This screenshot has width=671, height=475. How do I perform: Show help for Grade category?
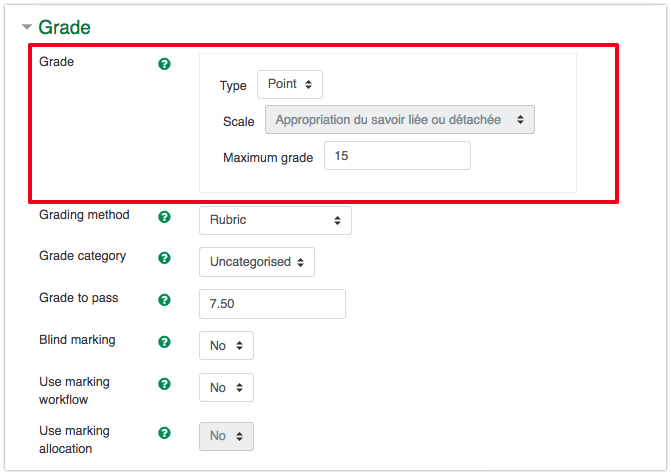point(164,258)
